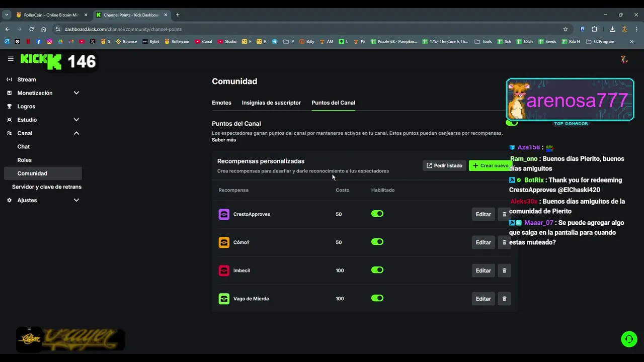The width and height of the screenshot is (644, 362).
Task: Bookmark this page with star icon
Action: (x=566, y=29)
